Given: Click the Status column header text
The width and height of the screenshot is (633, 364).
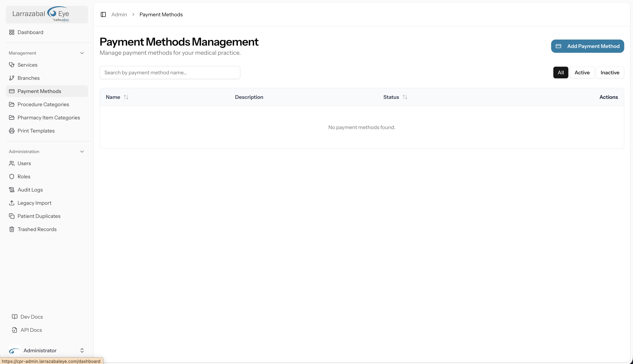Looking at the screenshot, I should click(391, 97).
